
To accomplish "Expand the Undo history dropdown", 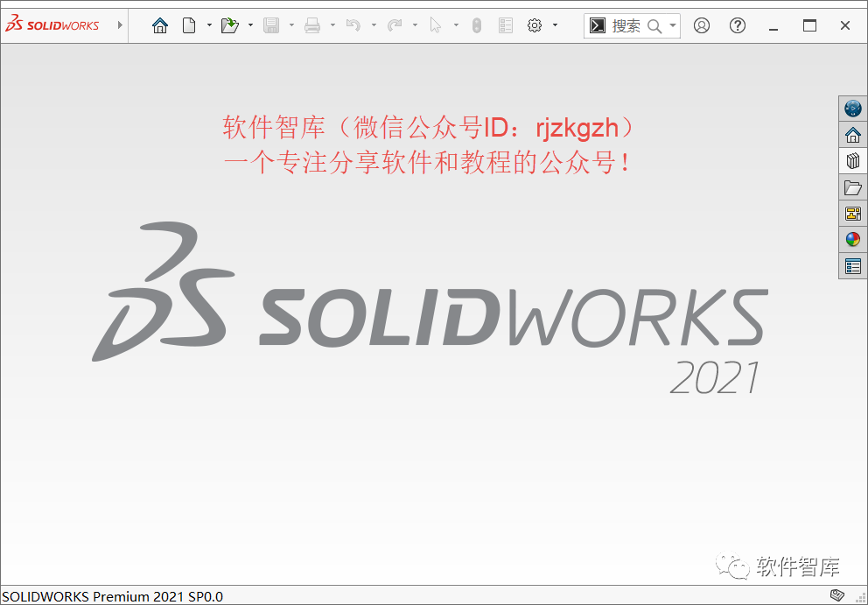I will point(374,25).
